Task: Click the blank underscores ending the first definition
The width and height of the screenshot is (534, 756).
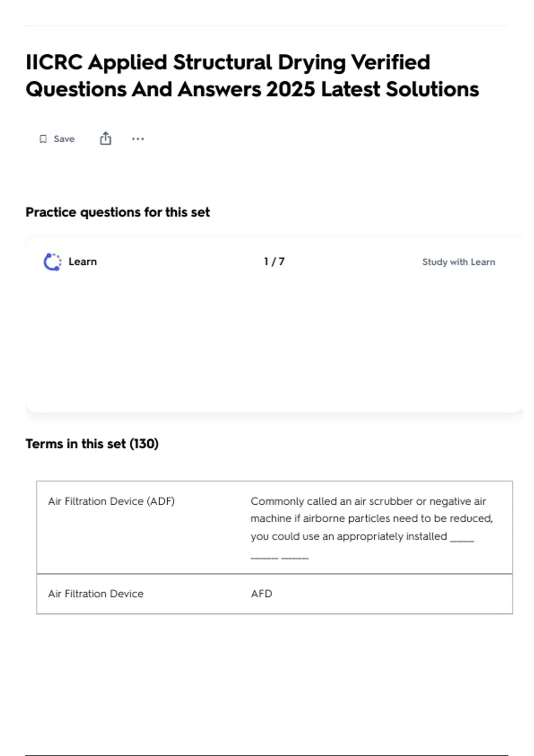Action: tap(279, 558)
